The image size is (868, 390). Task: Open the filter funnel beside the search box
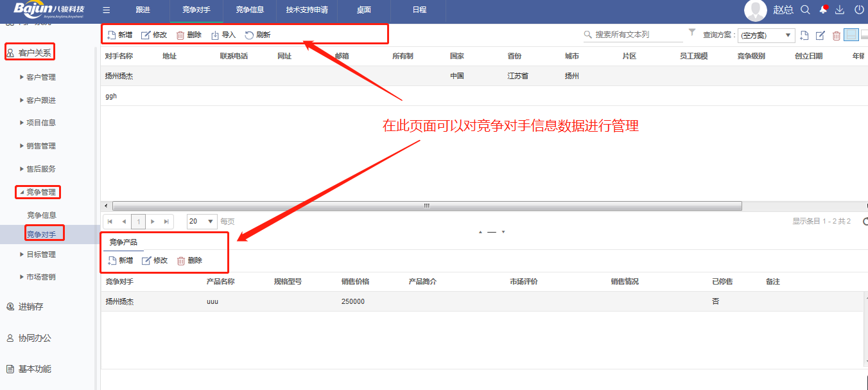(x=690, y=31)
